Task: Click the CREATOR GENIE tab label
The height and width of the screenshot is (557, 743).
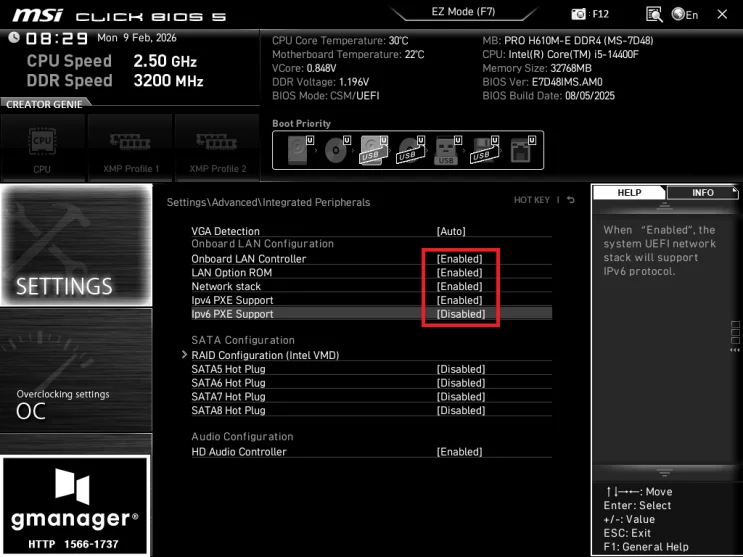Action: click(x=44, y=104)
